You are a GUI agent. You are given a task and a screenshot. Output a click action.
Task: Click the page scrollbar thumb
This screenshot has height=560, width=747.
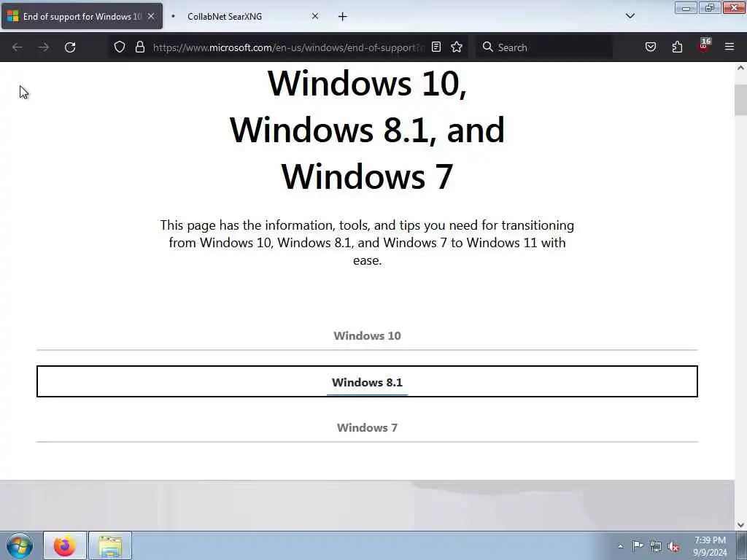click(x=740, y=99)
